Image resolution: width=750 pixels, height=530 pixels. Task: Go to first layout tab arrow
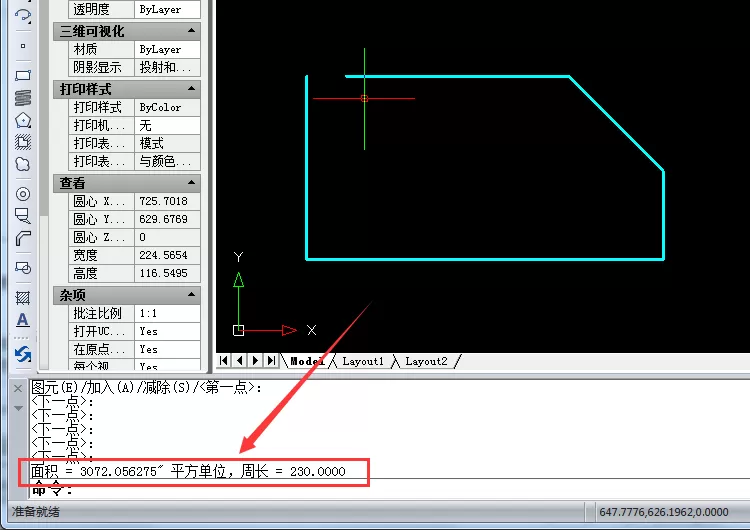[224, 361]
